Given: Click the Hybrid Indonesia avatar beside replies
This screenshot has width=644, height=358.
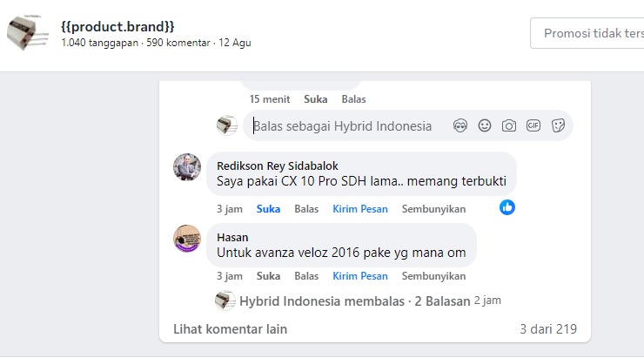Looking at the screenshot, I should (x=225, y=301).
